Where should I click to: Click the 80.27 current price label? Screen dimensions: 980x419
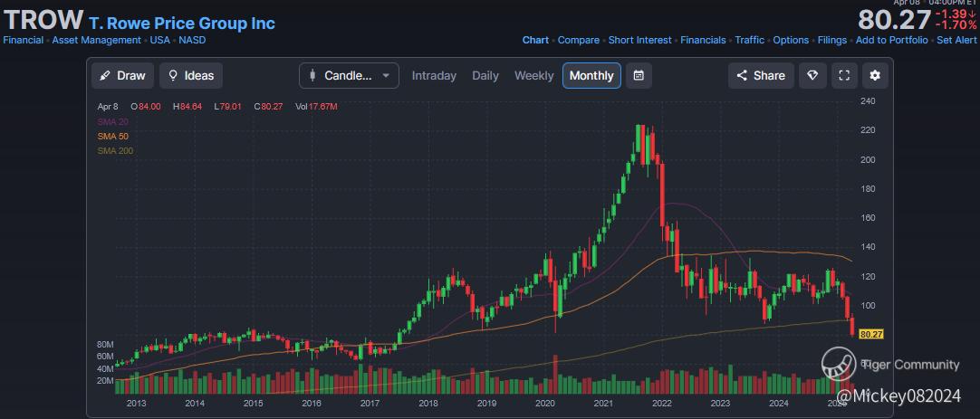point(870,334)
